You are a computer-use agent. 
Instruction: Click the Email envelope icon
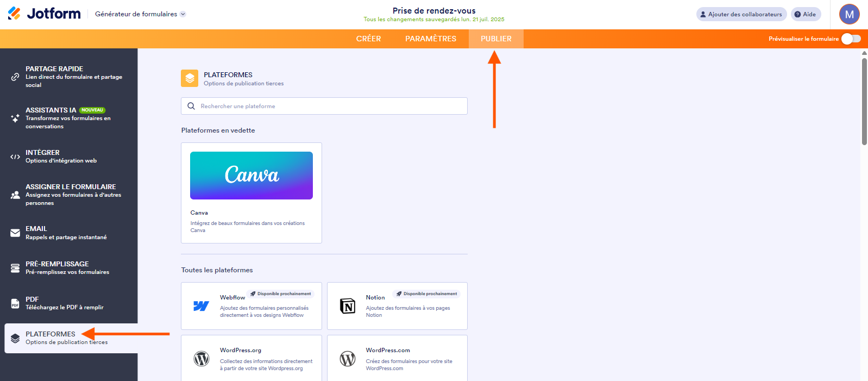point(15,233)
